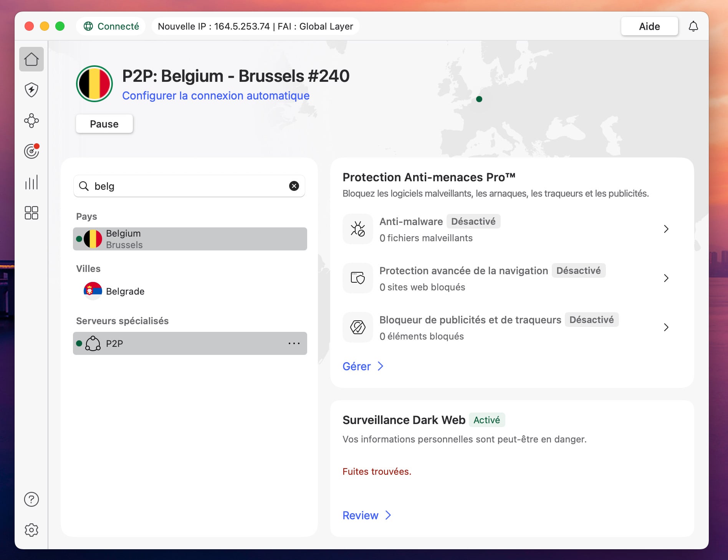
Task: Click the P2P server icon
Action: pos(93,343)
